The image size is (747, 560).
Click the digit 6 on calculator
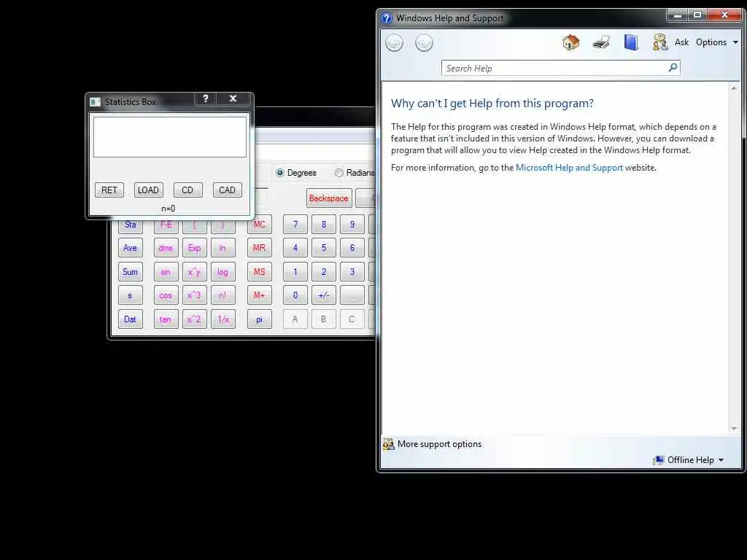(352, 248)
